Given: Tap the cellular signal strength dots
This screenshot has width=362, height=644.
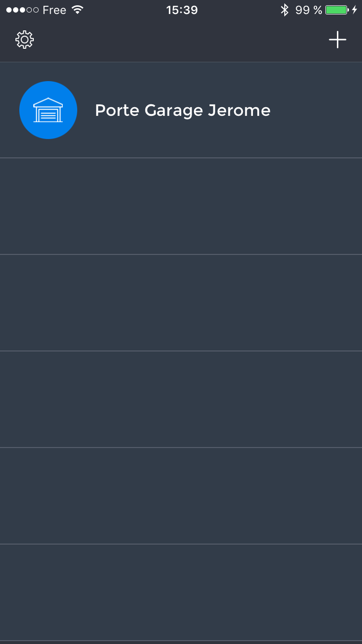Looking at the screenshot, I should 22,10.
